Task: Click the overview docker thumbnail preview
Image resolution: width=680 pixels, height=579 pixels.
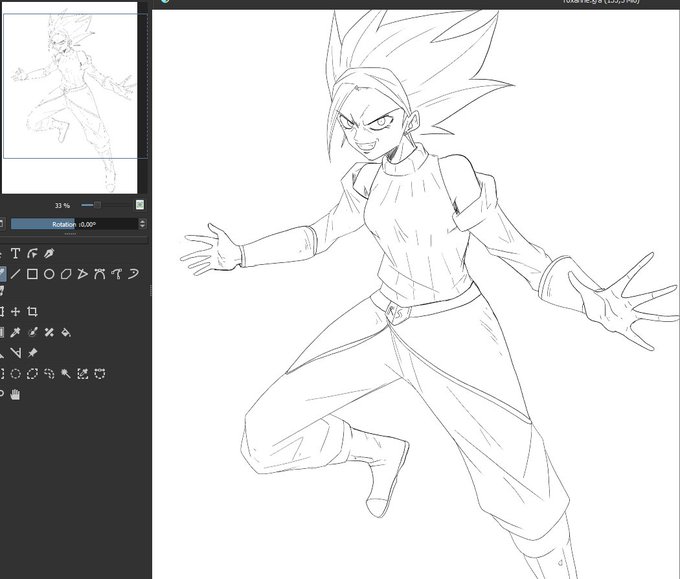Action: 69,98
